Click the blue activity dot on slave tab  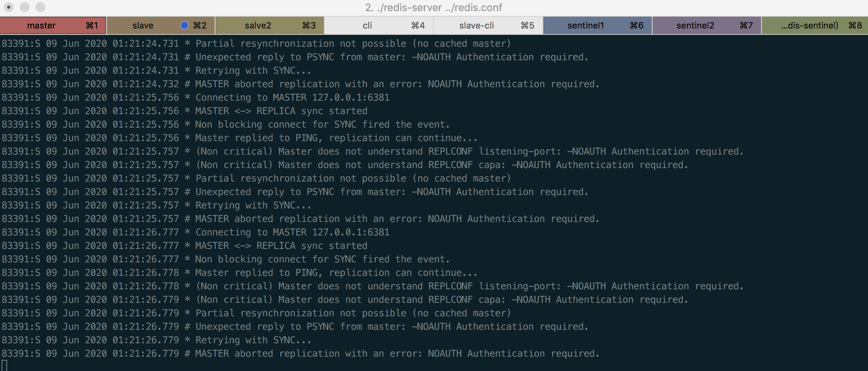(x=185, y=25)
